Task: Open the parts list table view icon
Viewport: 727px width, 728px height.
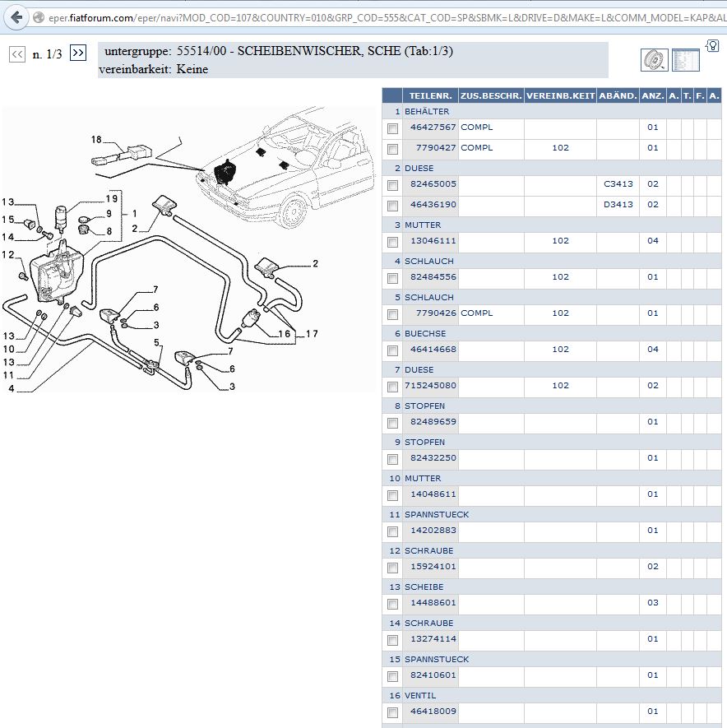Action: click(x=685, y=60)
